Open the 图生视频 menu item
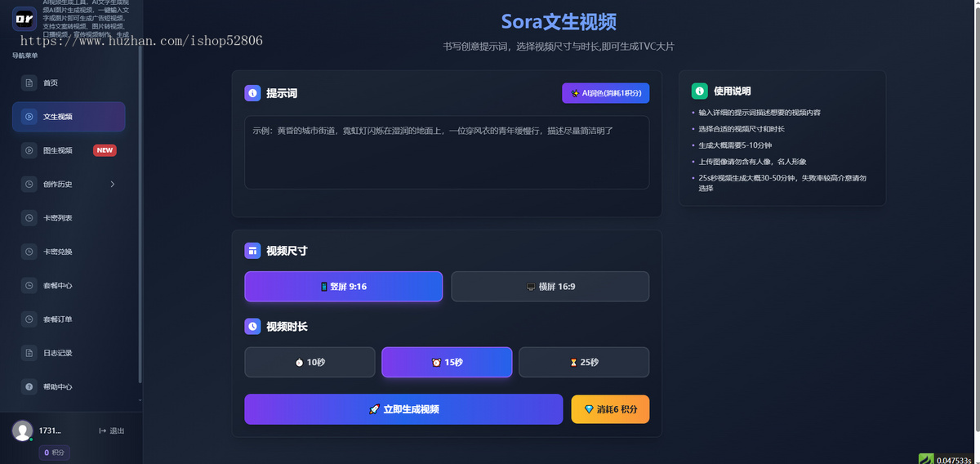This screenshot has height=464, width=980. pos(69,150)
